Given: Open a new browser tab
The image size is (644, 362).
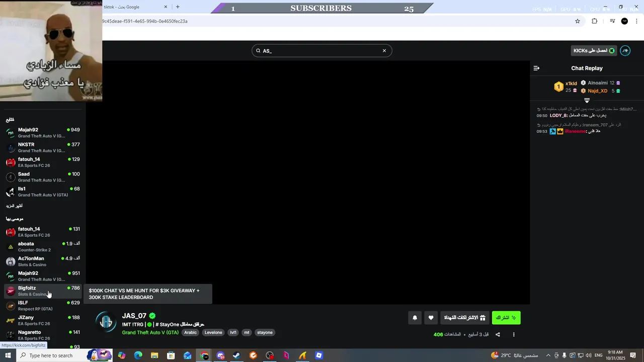Looking at the screenshot, I should coord(178,7).
